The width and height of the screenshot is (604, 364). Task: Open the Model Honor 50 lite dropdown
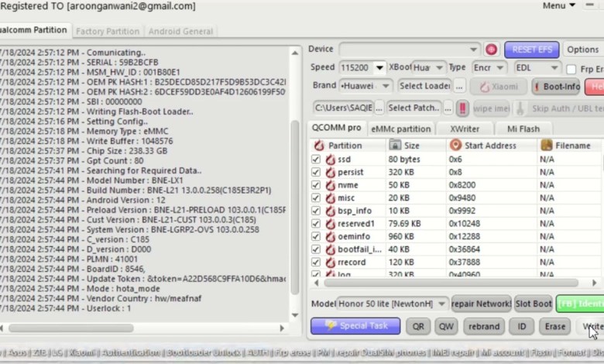441,304
